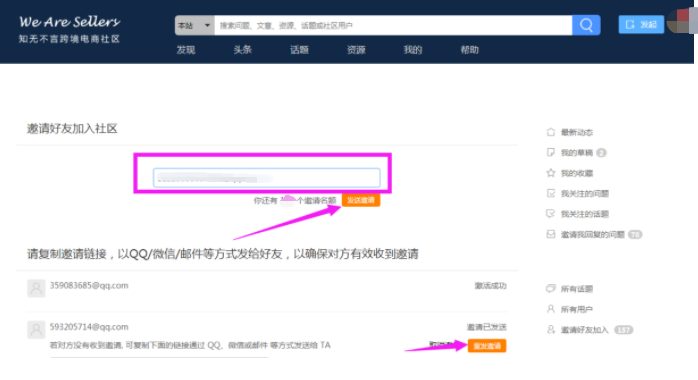Open the user avatar at top right
The width and height of the screenshot is (698, 380).
click(681, 21)
